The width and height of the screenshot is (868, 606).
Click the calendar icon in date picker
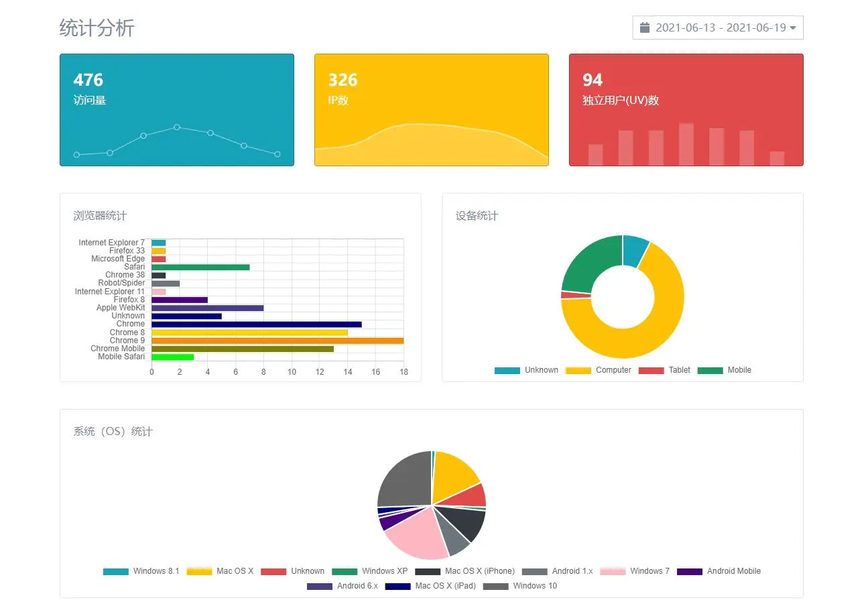[x=645, y=27]
